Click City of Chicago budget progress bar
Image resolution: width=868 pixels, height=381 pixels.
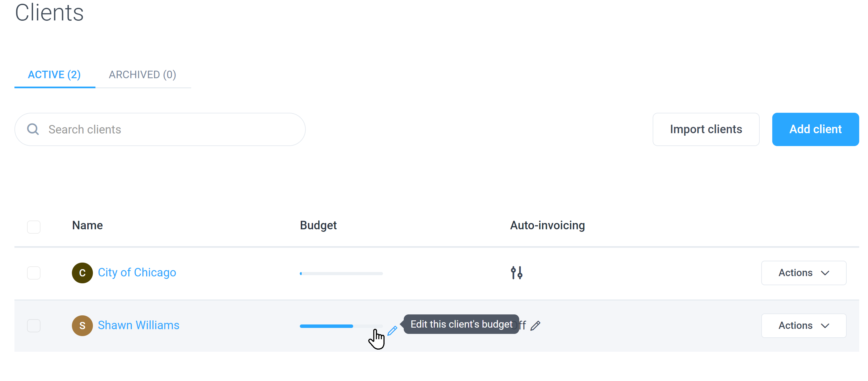pyautogui.click(x=341, y=274)
